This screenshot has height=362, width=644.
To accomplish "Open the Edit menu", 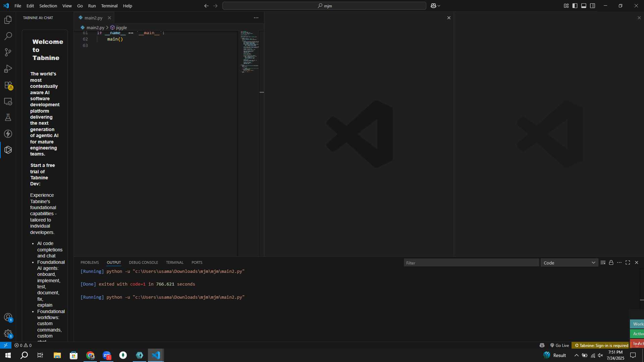I will 30,6.
